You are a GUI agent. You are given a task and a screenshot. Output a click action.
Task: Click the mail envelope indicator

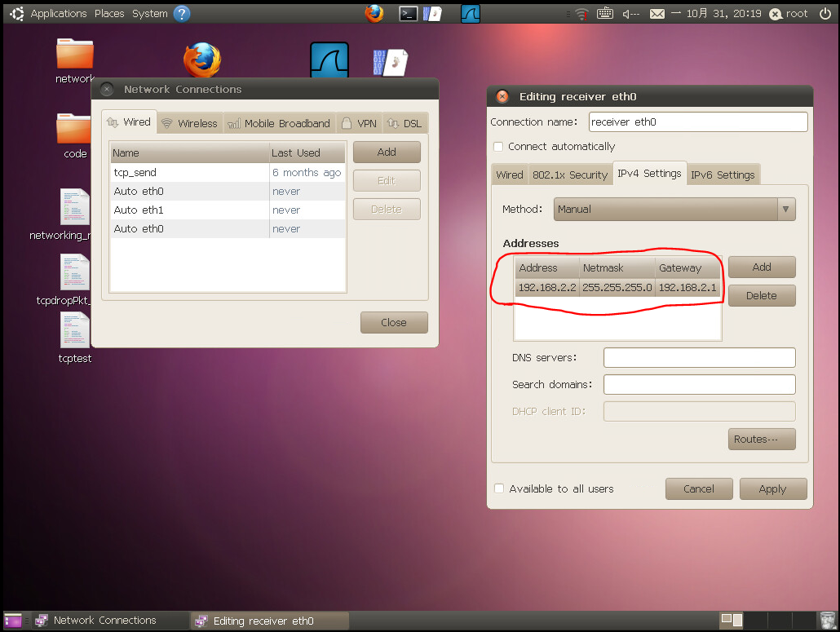(x=657, y=14)
